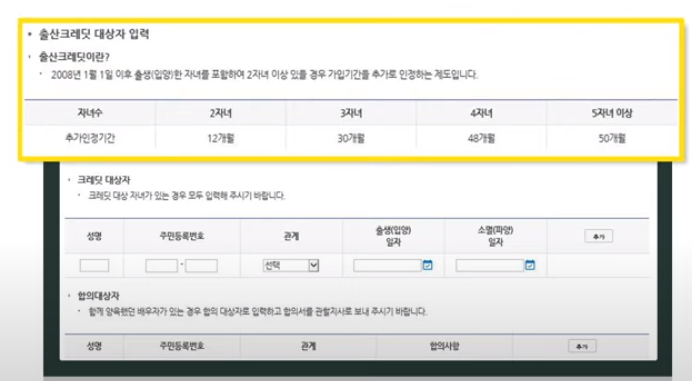This screenshot has height=381, width=692.
Task: Click the note starting 크레딧 대상 자녀가 있는 경우
Action: pos(187,195)
